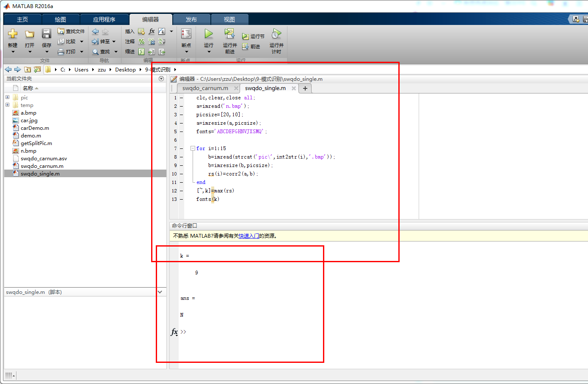Click the comment percent icon
This screenshot has width=588, height=384.
point(141,41)
